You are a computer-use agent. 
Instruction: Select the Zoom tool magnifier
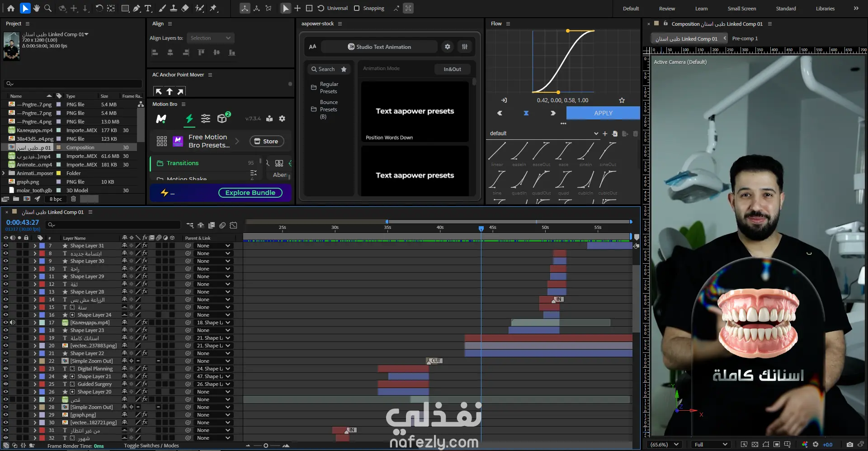48,8
